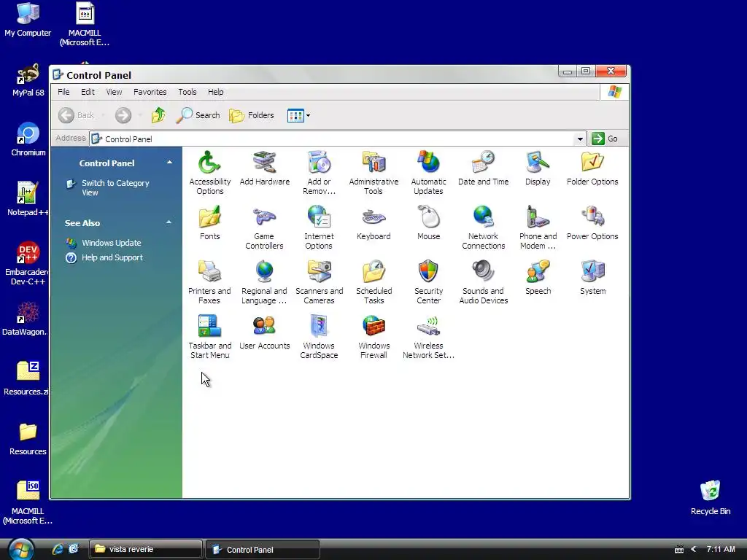This screenshot has width=747, height=560.
Task: Click the Go button
Action: point(605,139)
